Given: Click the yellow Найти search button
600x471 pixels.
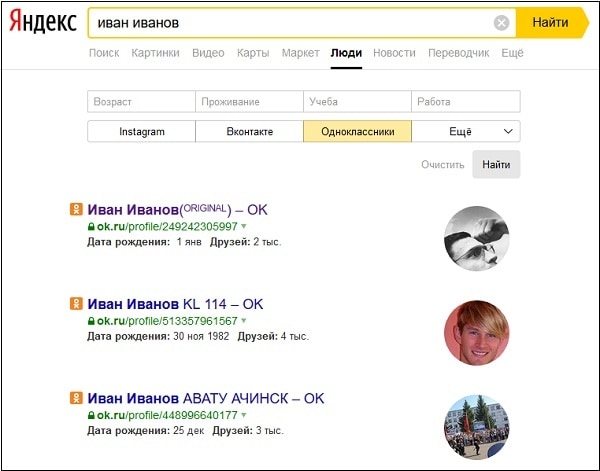Looking at the screenshot, I should point(552,23).
